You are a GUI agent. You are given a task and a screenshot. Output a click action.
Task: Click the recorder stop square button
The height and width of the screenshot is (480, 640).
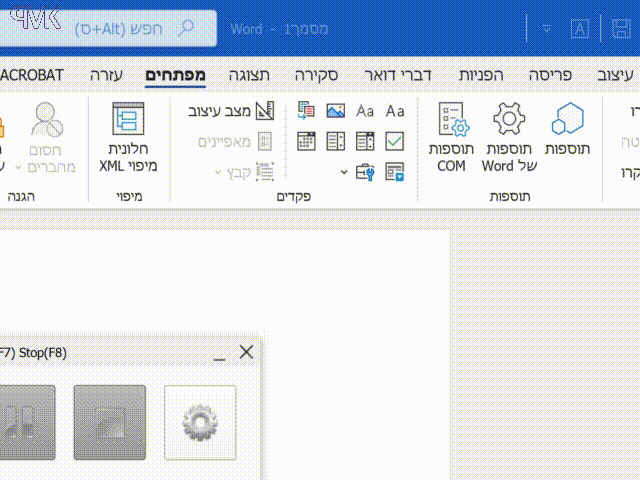[109, 422]
